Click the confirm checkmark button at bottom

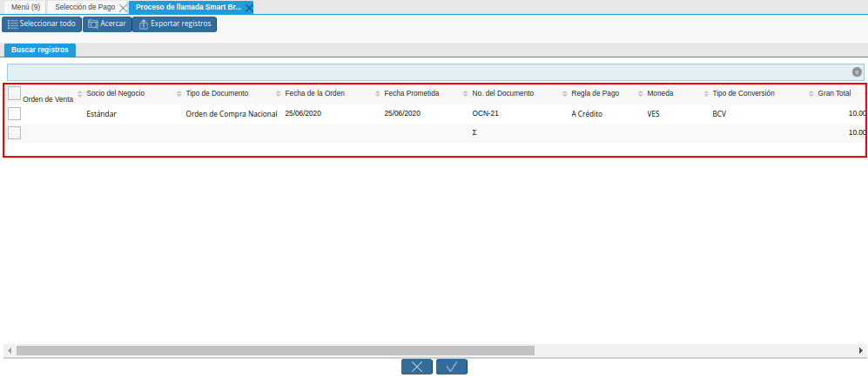coord(452,367)
